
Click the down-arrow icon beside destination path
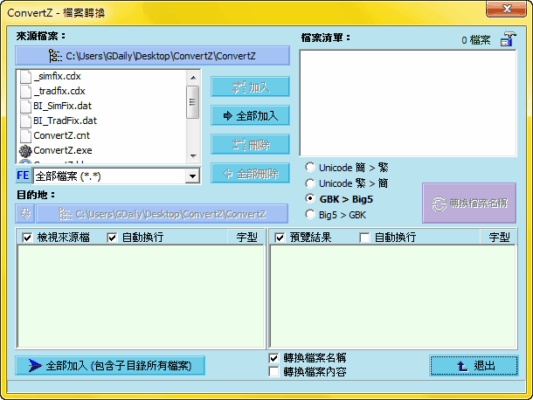click(x=25, y=214)
